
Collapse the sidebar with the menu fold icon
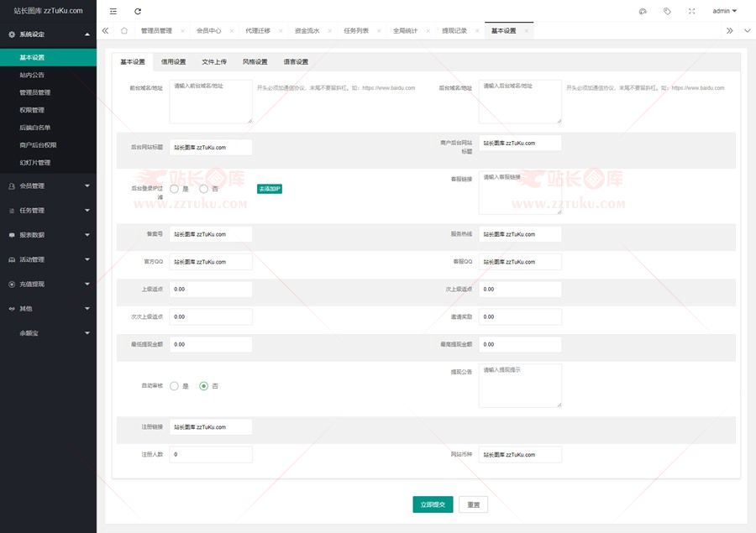click(x=113, y=11)
